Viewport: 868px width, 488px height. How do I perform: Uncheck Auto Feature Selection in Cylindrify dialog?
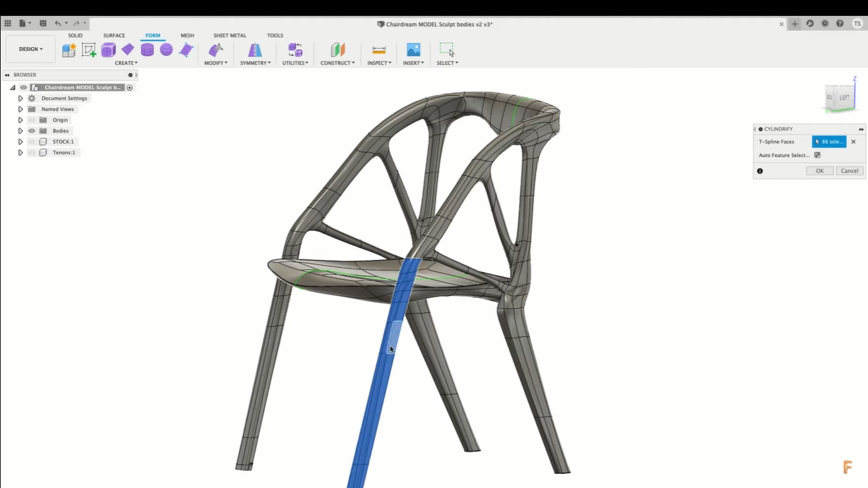coord(817,155)
